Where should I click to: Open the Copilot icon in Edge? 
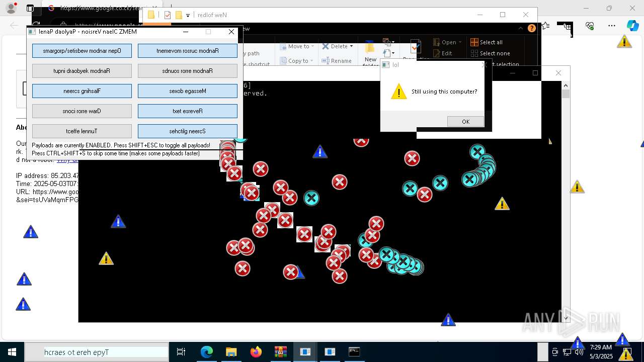pos(632,26)
